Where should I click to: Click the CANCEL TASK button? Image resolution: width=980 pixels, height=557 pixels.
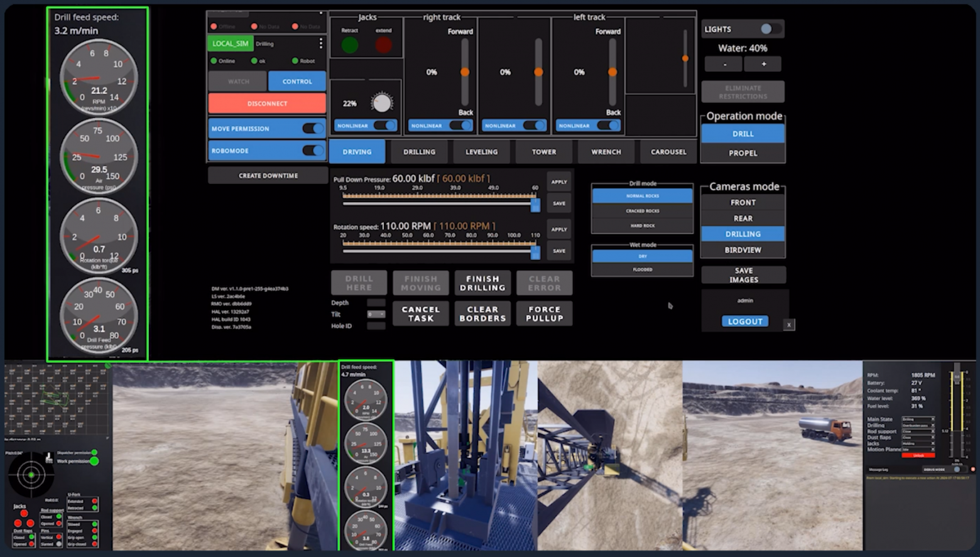(x=421, y=314)
